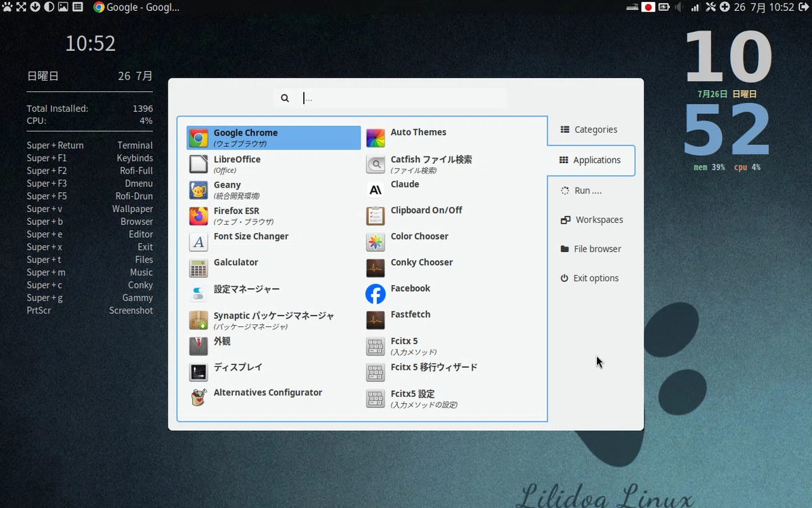Viewport: 812px width, 508px height.
Task: Click the Japanese flag input indicator
Action: click(648, 7)
